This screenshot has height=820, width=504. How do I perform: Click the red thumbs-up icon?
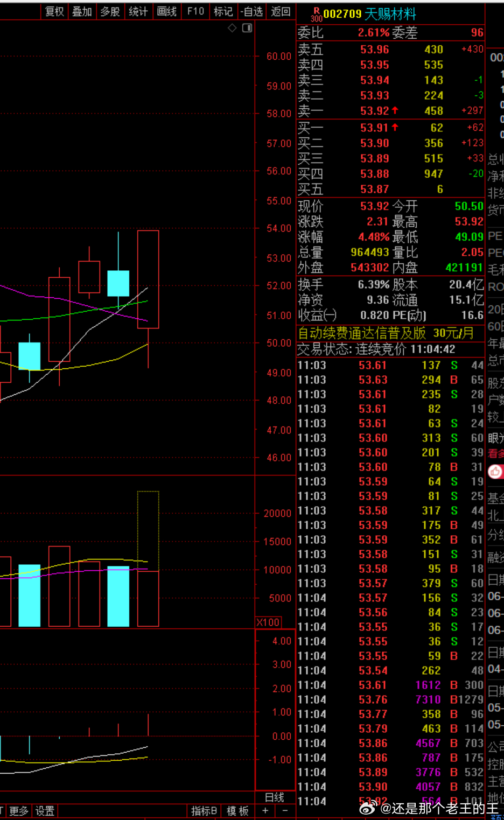pos(495,472)
